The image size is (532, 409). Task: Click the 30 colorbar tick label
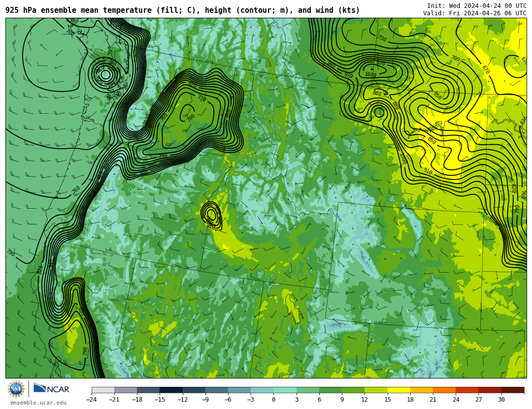pyautogui.click(x=501, y=400)
